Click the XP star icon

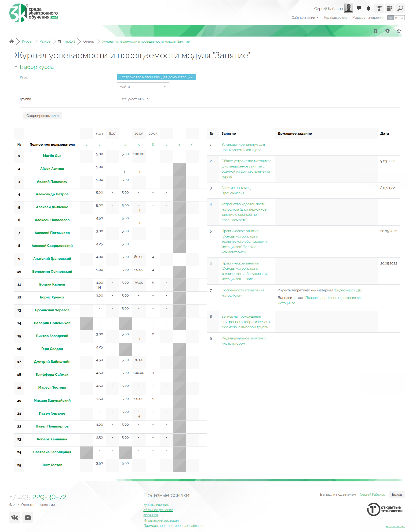tap(399, 31)
